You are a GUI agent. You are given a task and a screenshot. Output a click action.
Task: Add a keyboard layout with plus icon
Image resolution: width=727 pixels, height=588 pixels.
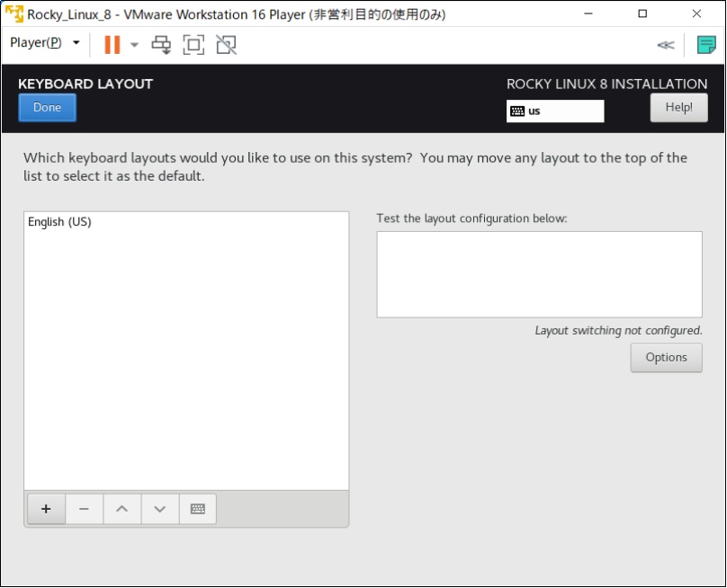pos(46,508)
